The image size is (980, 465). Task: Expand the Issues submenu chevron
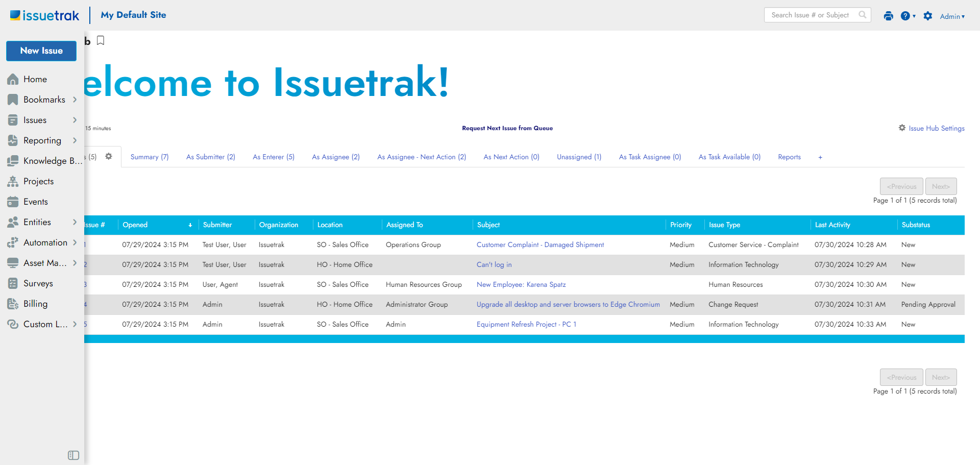point(75,120)
